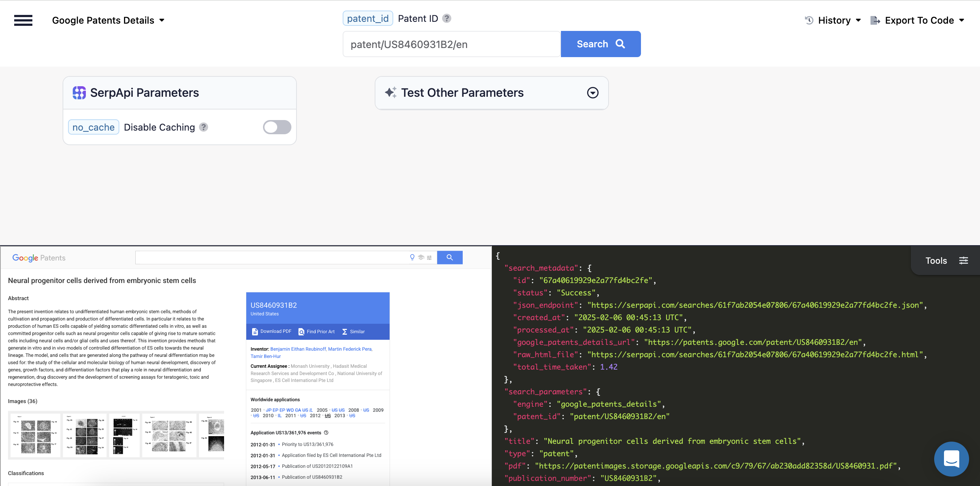Click the blue Search button

600,44
